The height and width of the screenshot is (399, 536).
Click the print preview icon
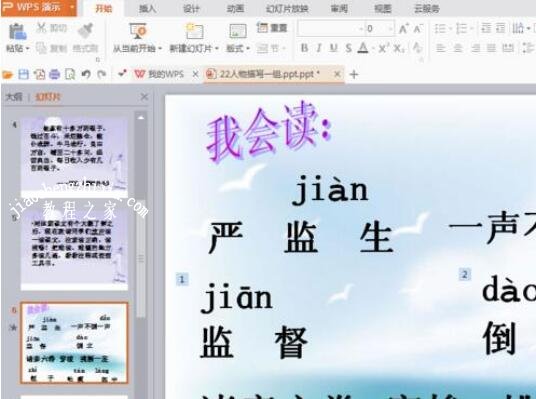coord(70,74)
